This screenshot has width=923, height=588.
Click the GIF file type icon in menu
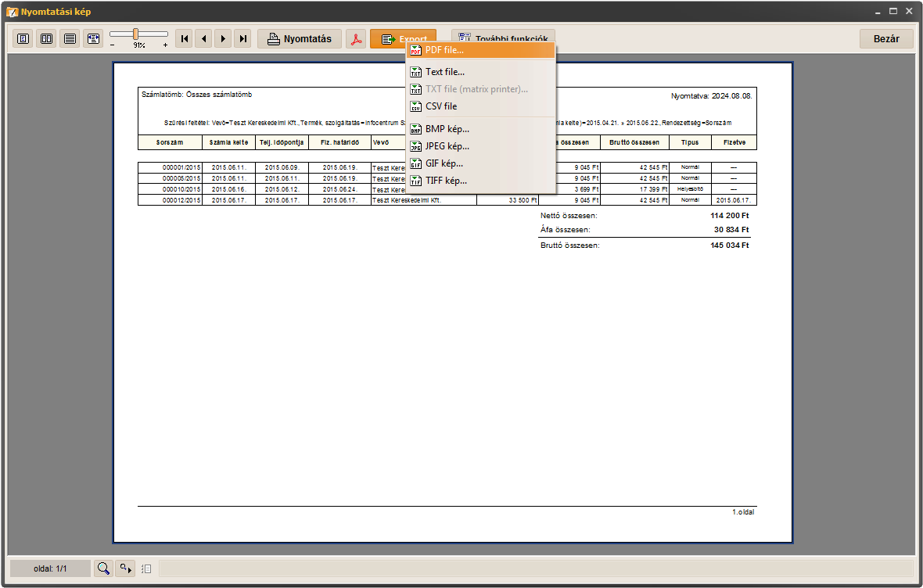point(415,163)
